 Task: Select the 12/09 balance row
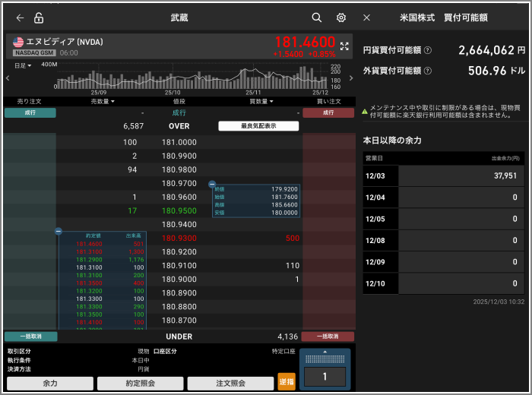[444, 262]
